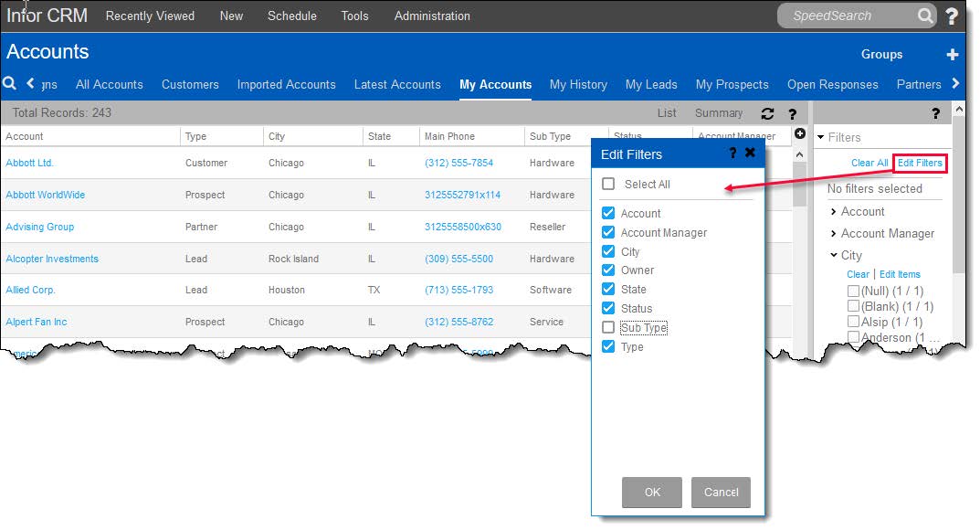Open help via top-right question mark

[952, 16]
